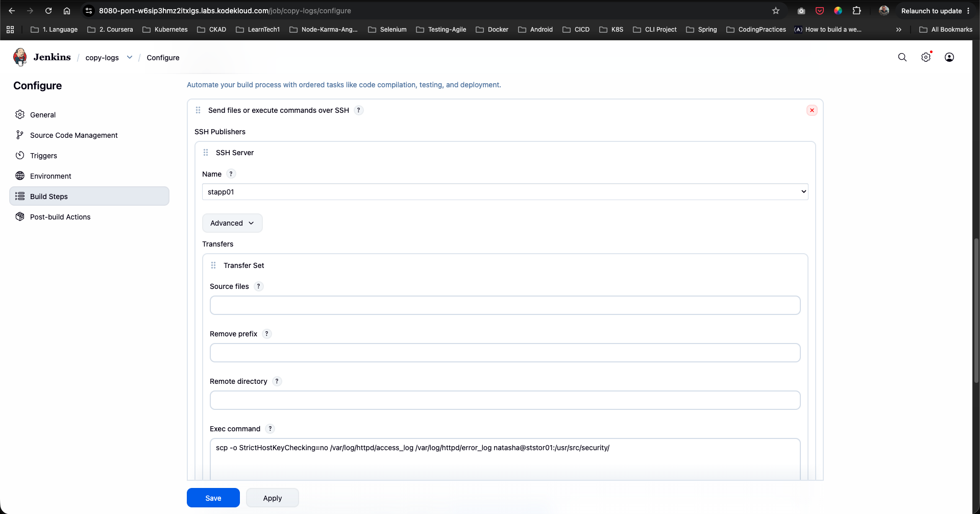
Task: Open SSH server Name dropdown stapp01
Action: pyautogui.click(x=505, y=192)
